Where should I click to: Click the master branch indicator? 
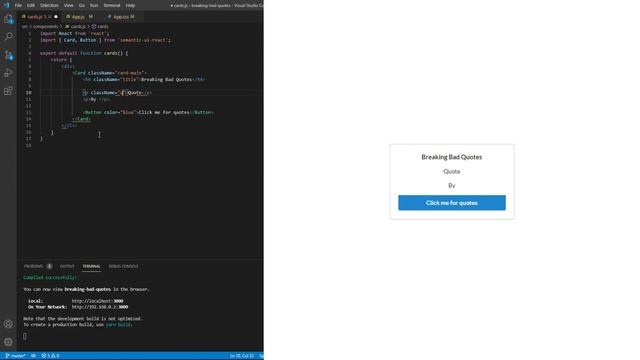15,356
